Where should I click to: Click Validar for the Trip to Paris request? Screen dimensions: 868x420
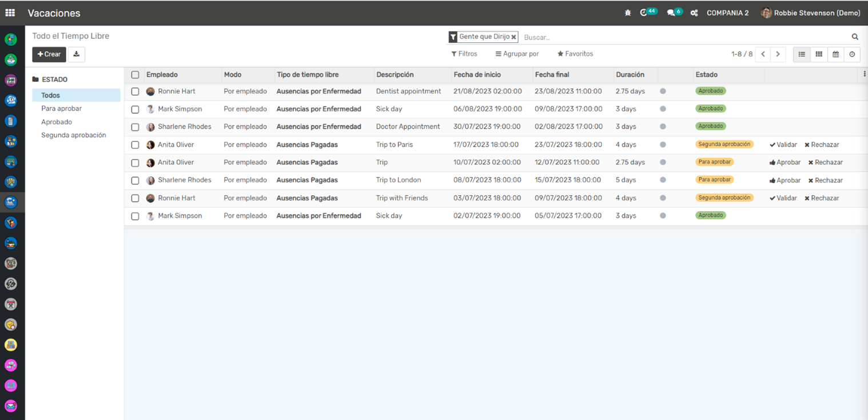click(783, 145)
